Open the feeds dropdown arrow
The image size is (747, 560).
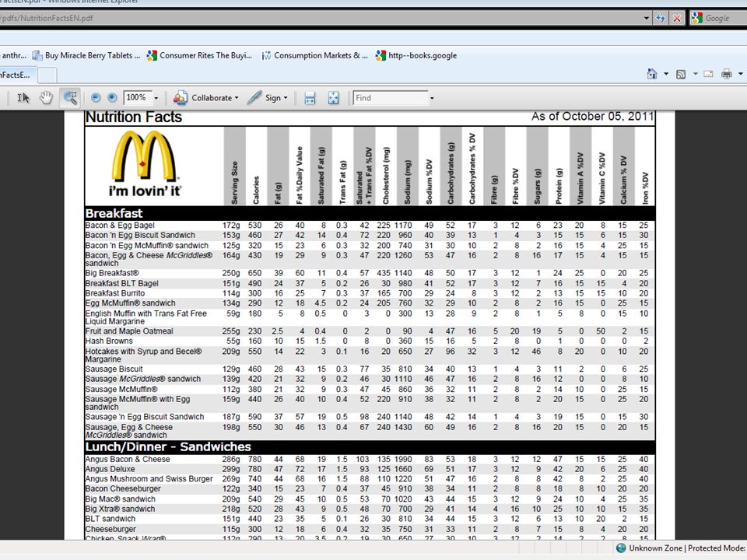(x=695, y=74)
